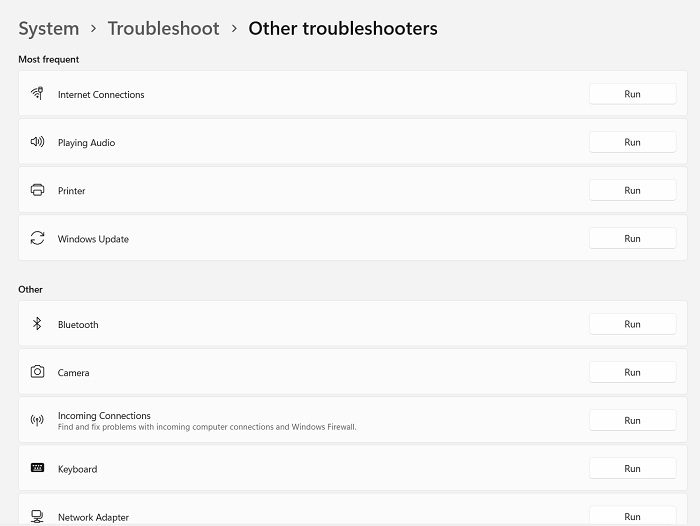Screen dimensions: 700x526
Task: Go back to System in breadcrumb
Action: 49,29
